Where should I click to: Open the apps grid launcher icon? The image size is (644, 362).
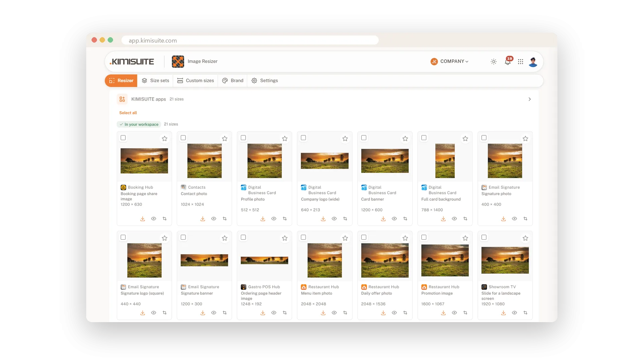coord(521,62)
